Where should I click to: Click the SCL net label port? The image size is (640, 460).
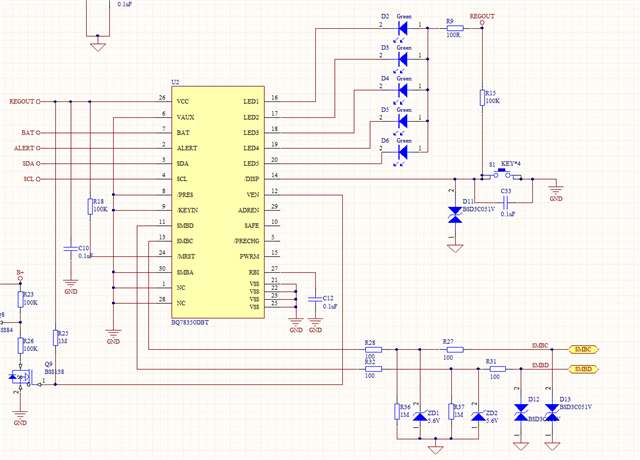(31, 179)
